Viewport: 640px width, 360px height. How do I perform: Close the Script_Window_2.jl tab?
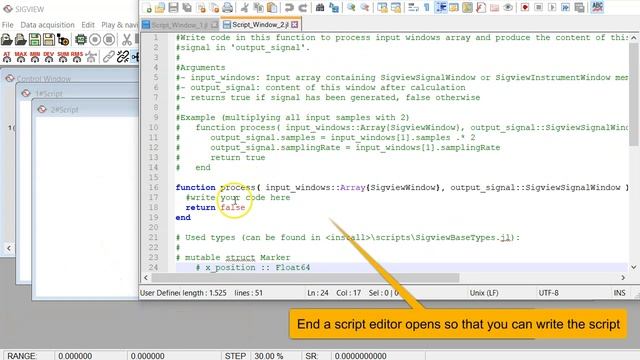click(x=295, y=25)
